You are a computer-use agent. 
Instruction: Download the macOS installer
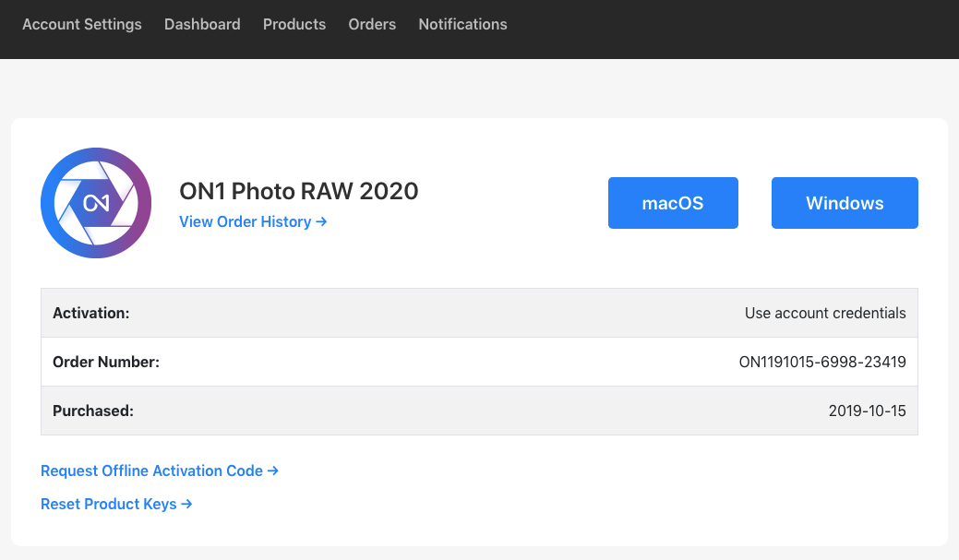(x=673, y=203)
